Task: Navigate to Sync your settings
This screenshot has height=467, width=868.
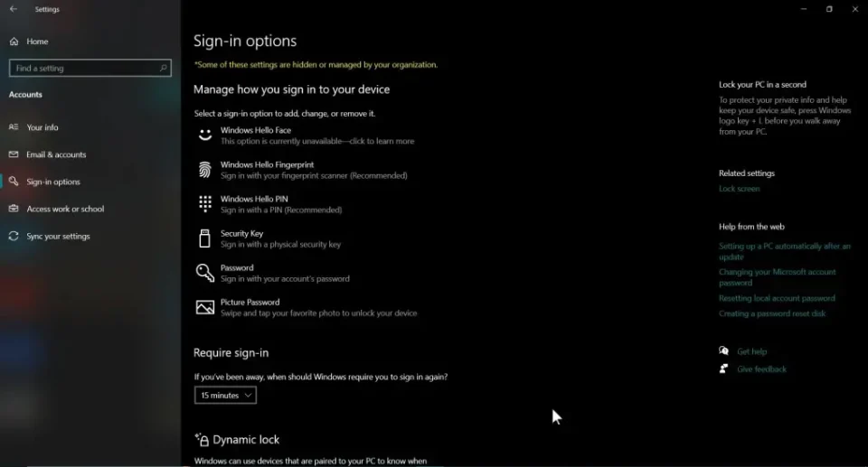Action: pyautogui.click(x=58, y=237)
